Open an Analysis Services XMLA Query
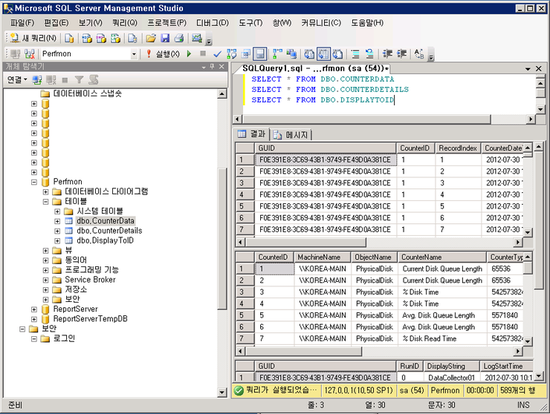Screen dimensions: 550x414 tap(115, 38)
